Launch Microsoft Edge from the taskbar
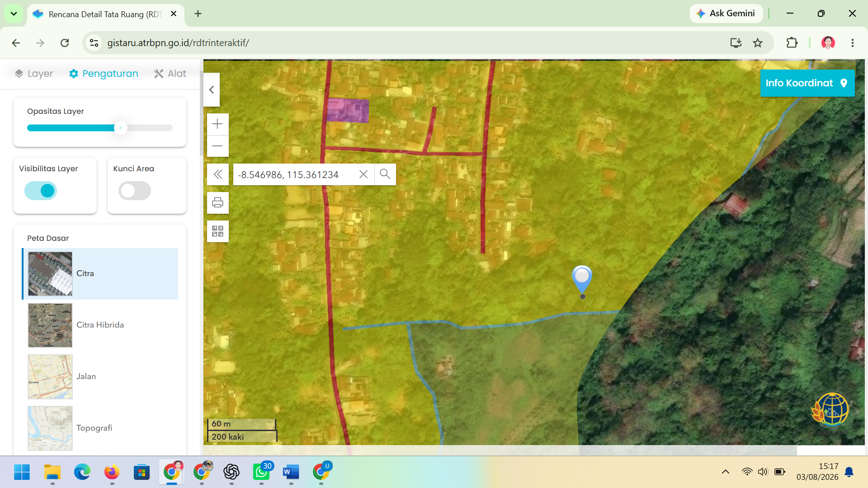The width and height of the screenshot is (868, 488). click(82, 472)
